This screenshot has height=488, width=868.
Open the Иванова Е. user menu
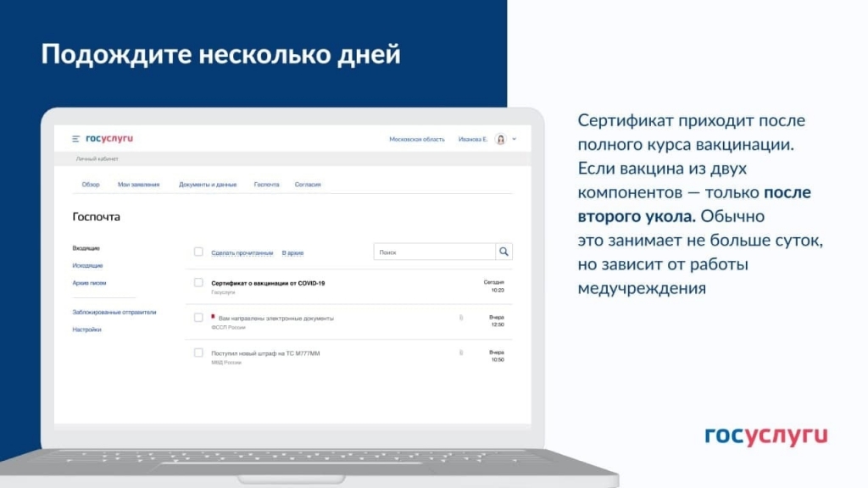coord(473,140)
